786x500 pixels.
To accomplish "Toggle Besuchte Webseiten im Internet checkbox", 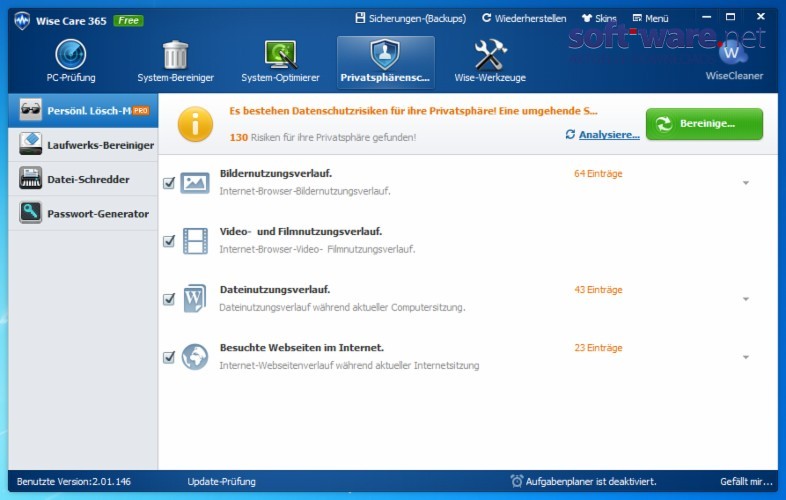I will 169,357.
